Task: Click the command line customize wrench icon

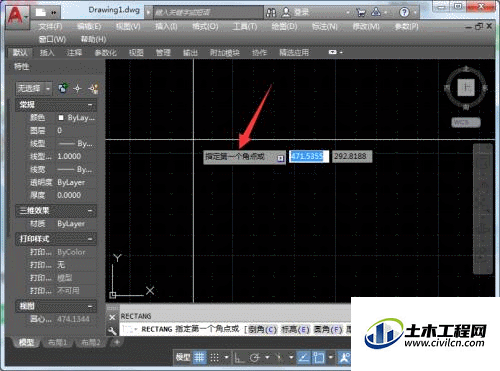Action: (112, 330)
